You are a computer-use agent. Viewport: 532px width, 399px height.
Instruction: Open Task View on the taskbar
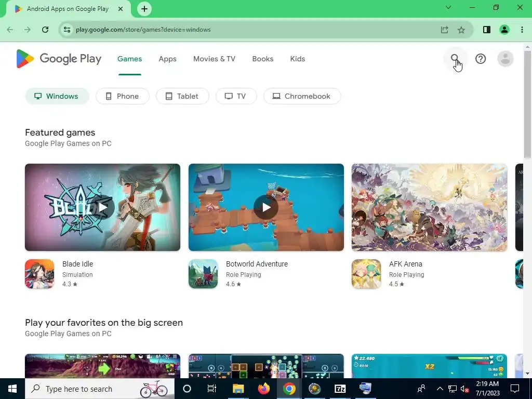click(212, 389)
